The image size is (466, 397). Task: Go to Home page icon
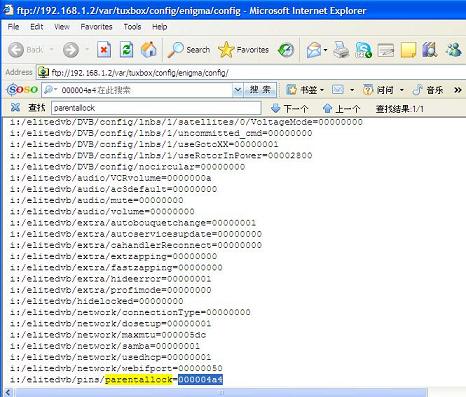[149, 50]
